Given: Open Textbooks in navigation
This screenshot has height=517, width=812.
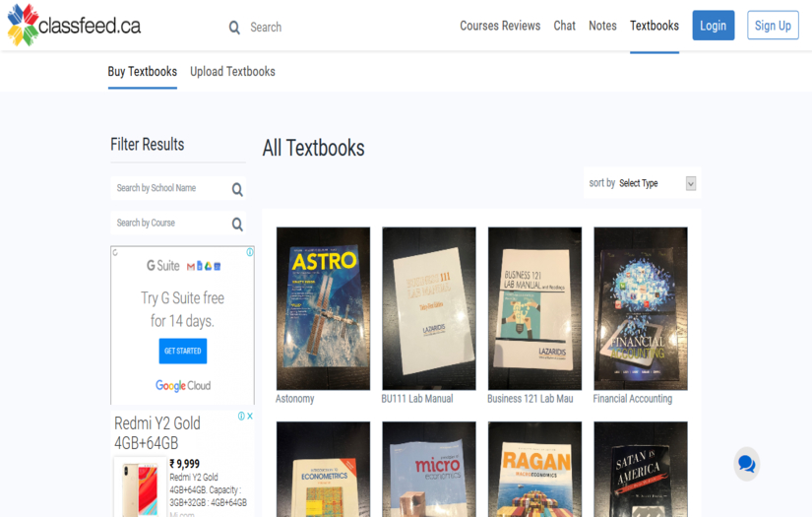Looking at the screenshot, I should (x=655, y=26).
